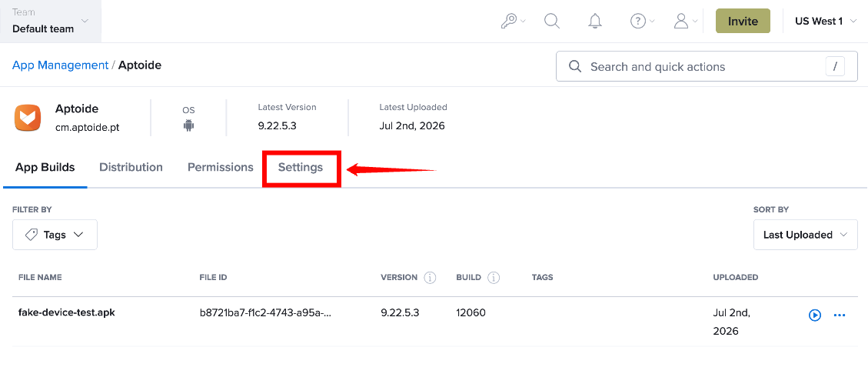Click the TAGS column header

542,277
